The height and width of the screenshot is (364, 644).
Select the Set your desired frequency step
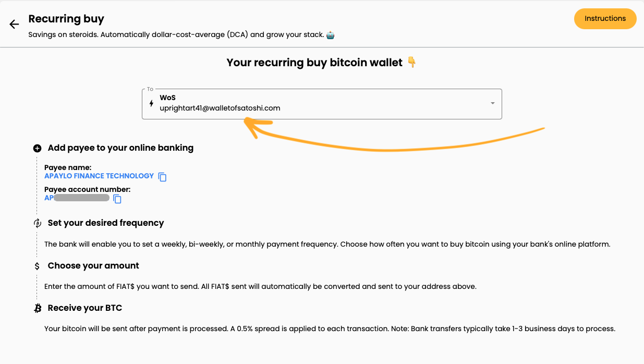(x=106, y=223)
